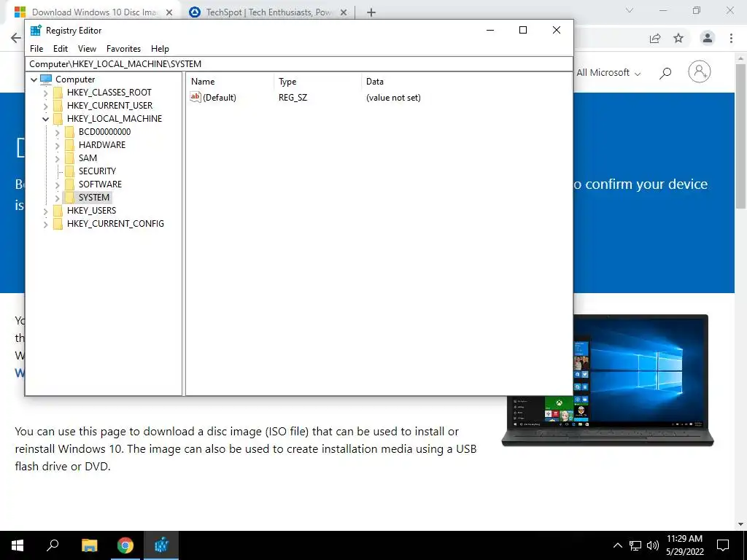Collapse the Computer root node
The height and width of the screenshot is (560, 747).
tap(34, 79)
